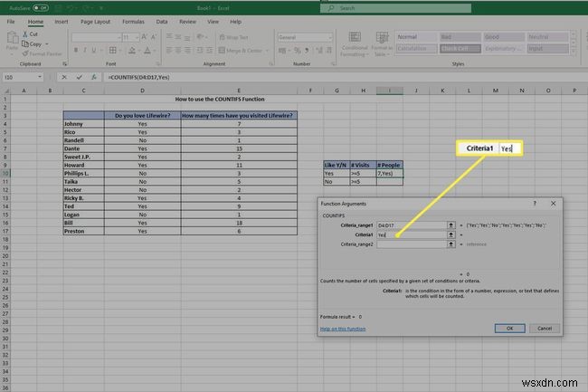Toggle Underline formatting
This screenshot has width=588, height=392.
[x=94, y=51]
